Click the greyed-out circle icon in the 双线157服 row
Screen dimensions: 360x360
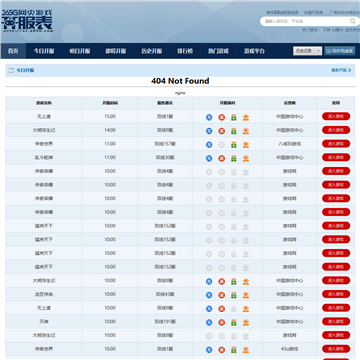click(222, 145)
